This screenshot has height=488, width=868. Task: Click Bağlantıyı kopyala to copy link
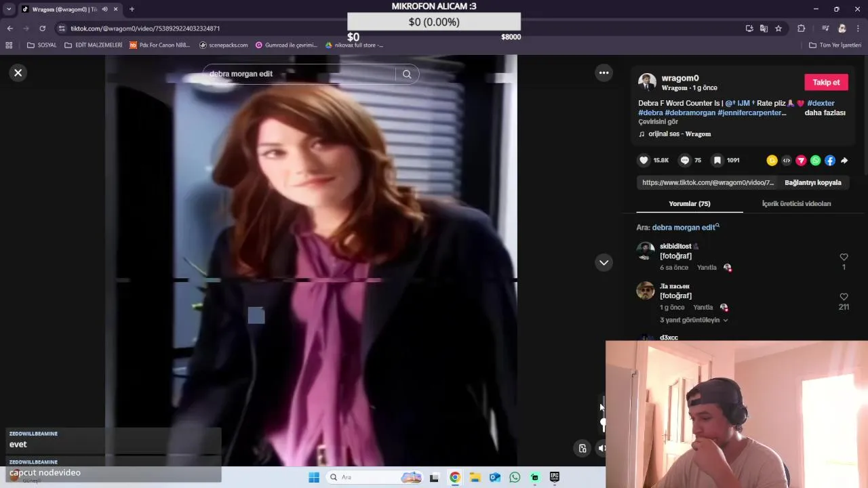[x=812, y=182]
